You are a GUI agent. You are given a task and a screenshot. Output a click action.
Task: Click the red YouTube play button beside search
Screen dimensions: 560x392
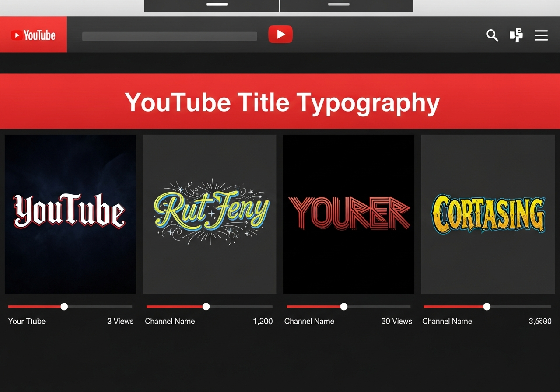click(x=280, y=34)
